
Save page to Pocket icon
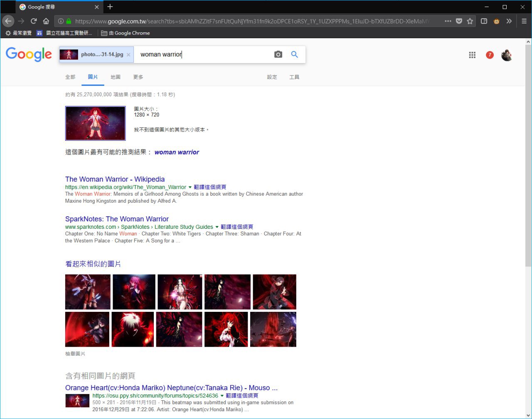[459, 21]
